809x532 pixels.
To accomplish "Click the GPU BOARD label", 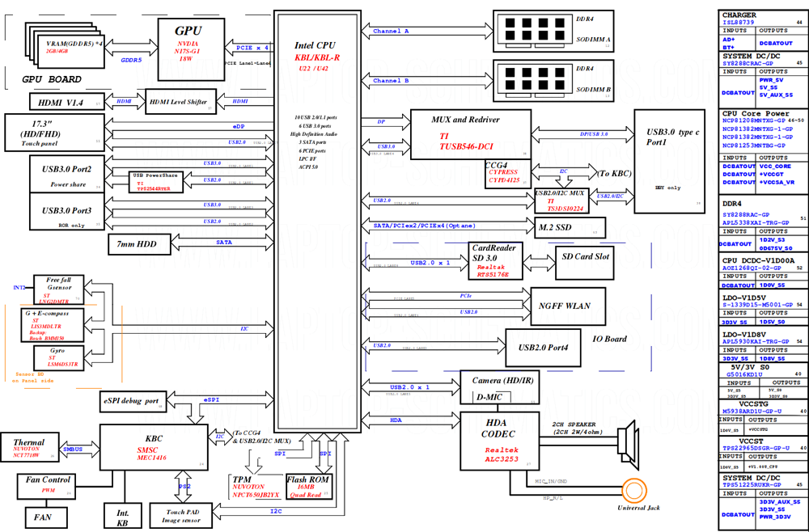I will [52, 79].
